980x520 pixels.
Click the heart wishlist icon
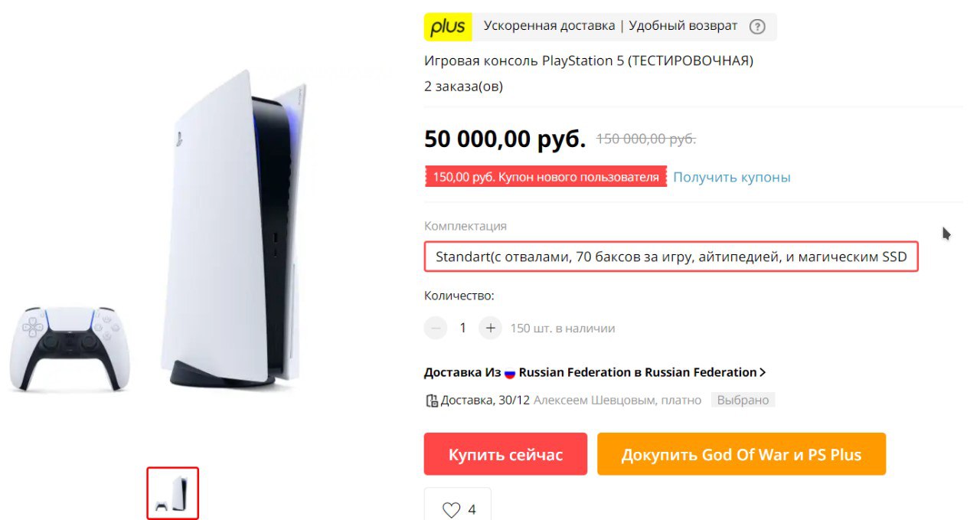click(x=452, y=510)
